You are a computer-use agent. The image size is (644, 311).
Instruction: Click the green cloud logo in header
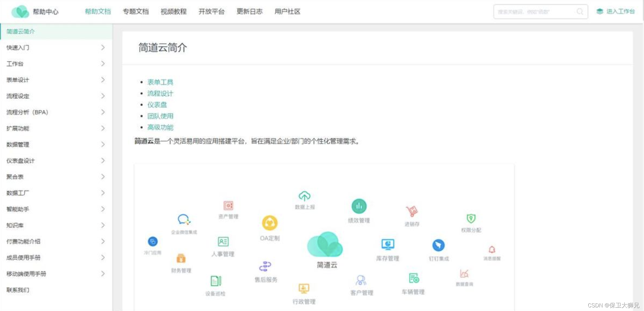(20, 12)
